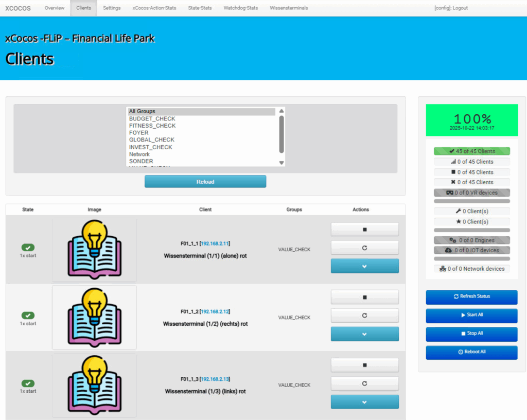The image size is (527, 420).
Task: Click green check state icon of F01_1_2
Action: (x=28, y=316)
